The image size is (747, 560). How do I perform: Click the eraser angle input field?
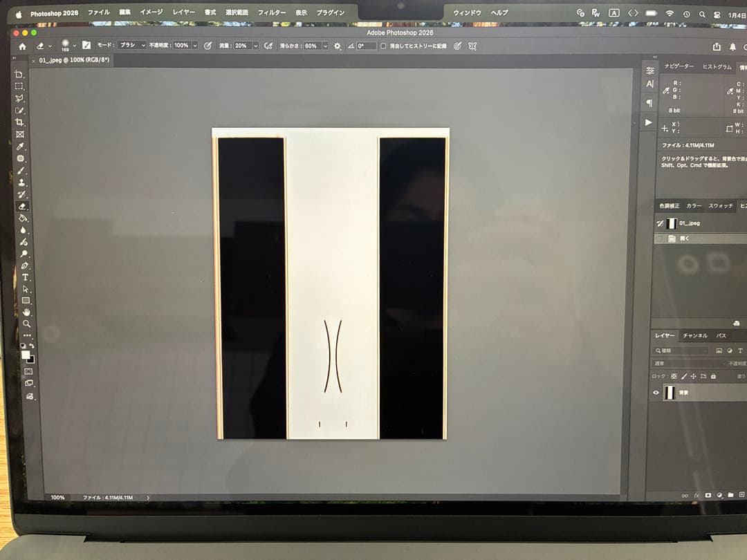click(366, 46)
